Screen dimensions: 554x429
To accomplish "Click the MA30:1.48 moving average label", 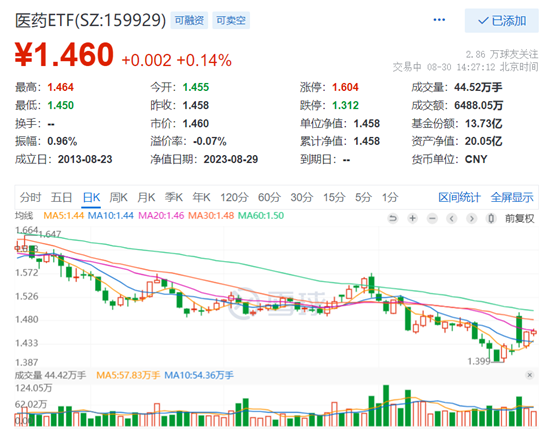I will pos(211,216).
